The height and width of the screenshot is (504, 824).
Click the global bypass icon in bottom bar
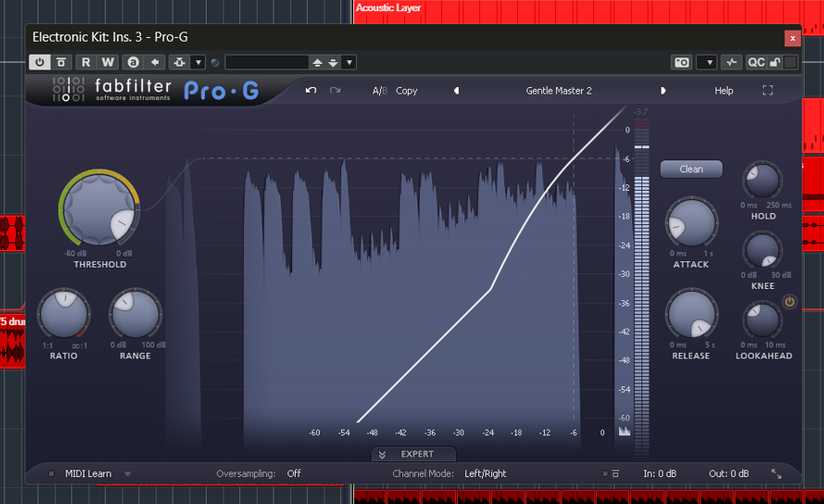pyautogui.click(x=615, y=473)
